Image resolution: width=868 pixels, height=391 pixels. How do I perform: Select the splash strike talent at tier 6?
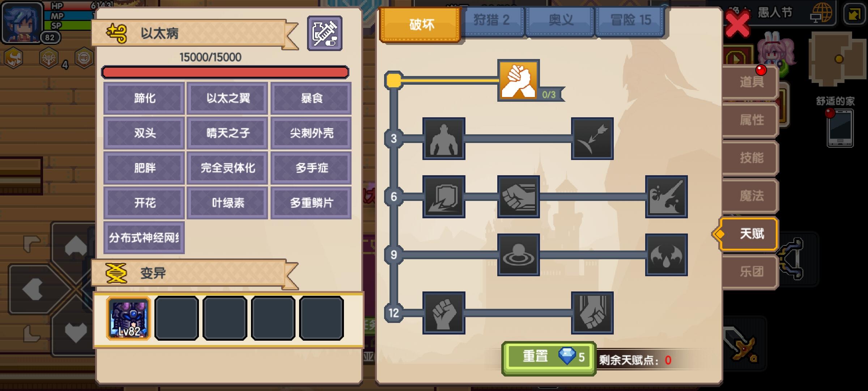(666, 197)
